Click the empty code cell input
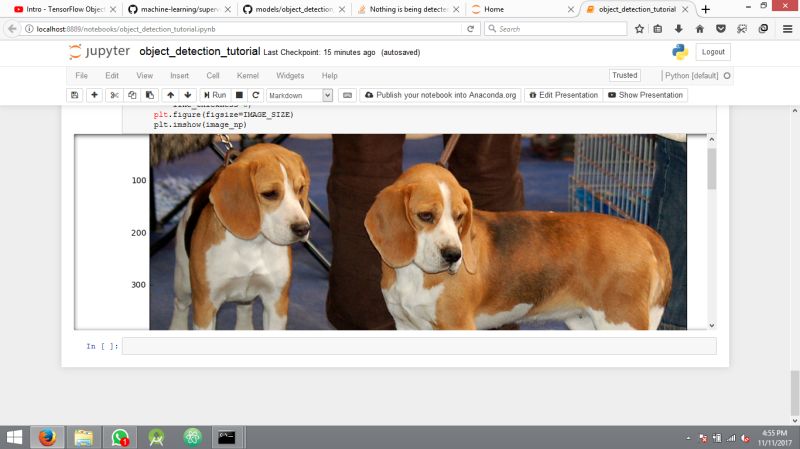Screen dimensions: 800x449 [x=419, y=346]
